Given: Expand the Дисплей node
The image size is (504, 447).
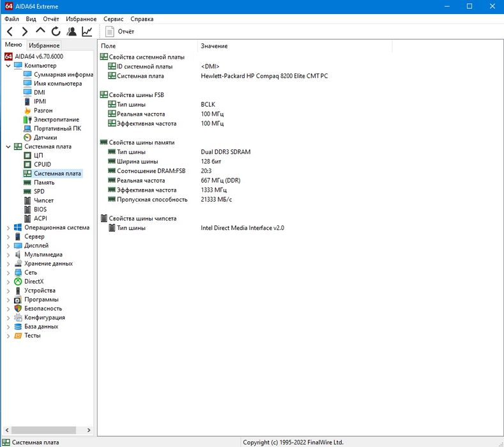Looking at the screenshot, I should coord(8,246).
